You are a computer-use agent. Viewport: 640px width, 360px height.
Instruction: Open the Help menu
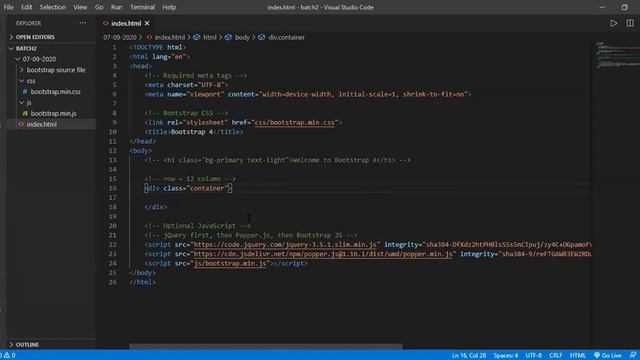click(169, 7)
